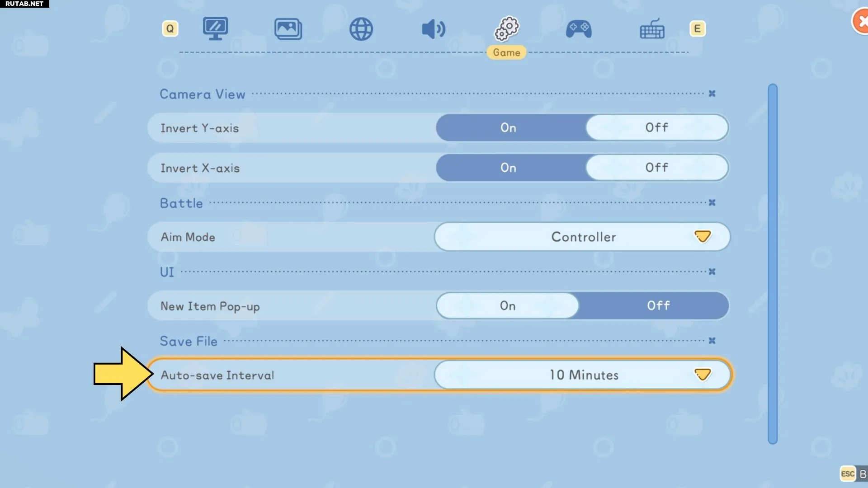Set Invert X-axis to Off

pos(656,168)
